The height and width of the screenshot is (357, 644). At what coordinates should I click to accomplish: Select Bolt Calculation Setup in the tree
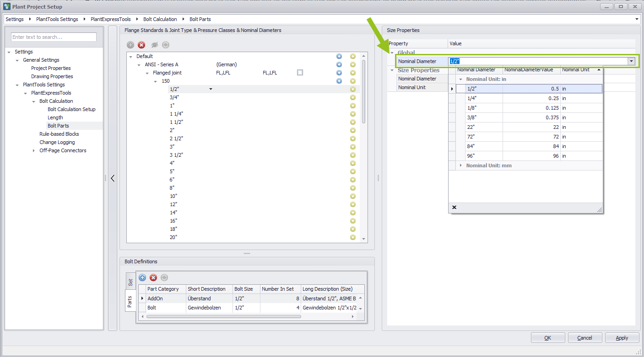coord(71,109)
